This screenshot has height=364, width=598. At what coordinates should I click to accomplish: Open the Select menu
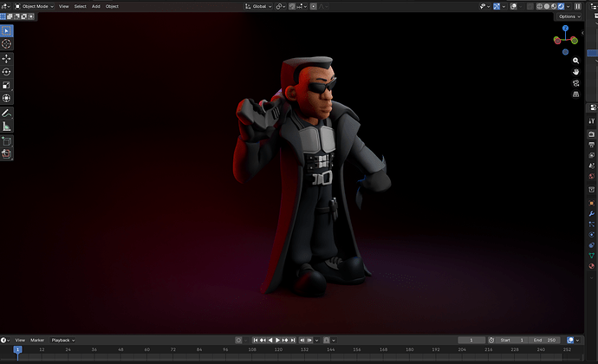tap(80, 6)
